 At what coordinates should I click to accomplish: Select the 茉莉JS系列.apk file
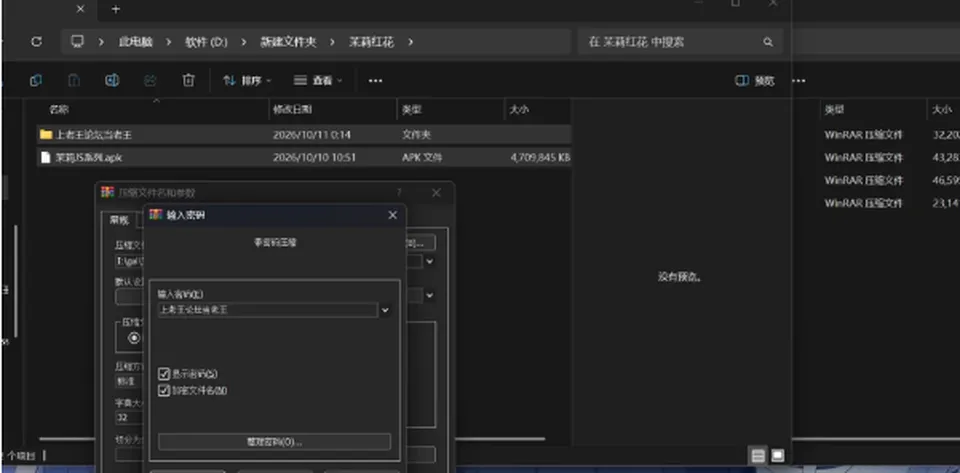click(x=304, y=157)
